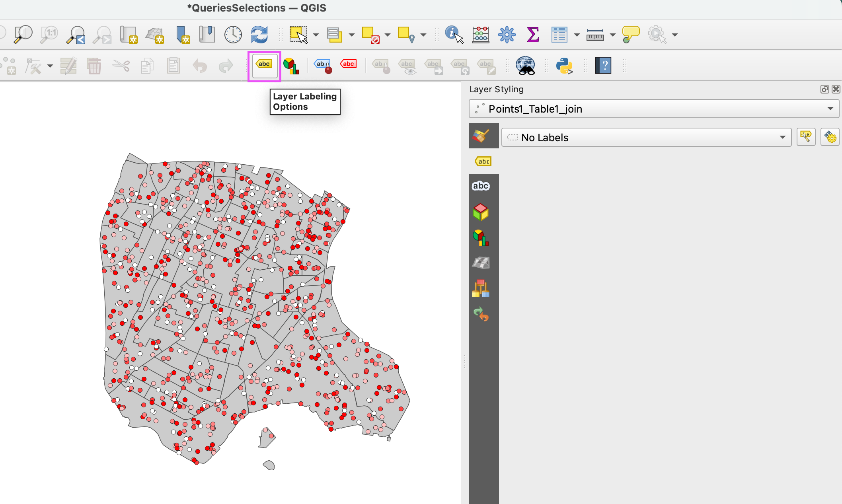The width and height of the screenshot is (842, 504).
Task: Open Layer Labeling Options button
Action: (264, 66)
